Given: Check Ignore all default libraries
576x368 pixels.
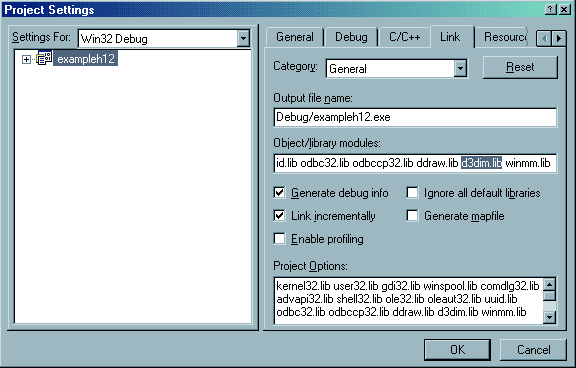Looking at the screenshot, I should (412, 192).
